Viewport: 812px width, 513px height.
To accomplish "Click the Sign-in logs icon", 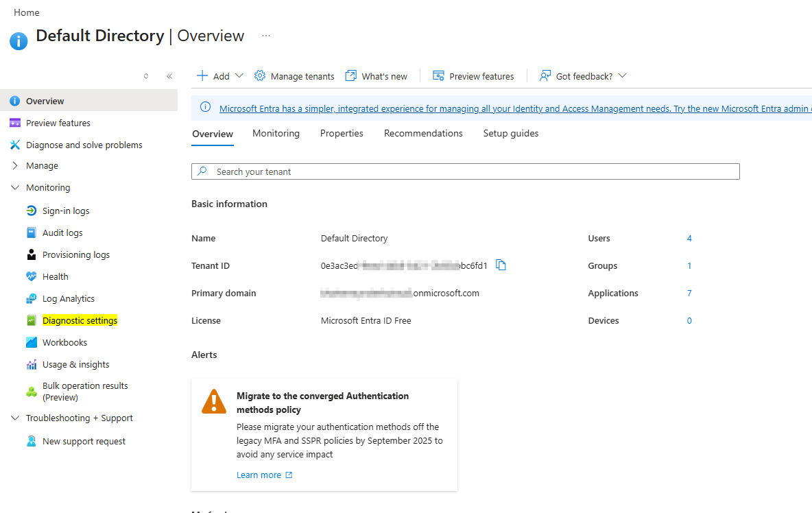I will 32,211.
